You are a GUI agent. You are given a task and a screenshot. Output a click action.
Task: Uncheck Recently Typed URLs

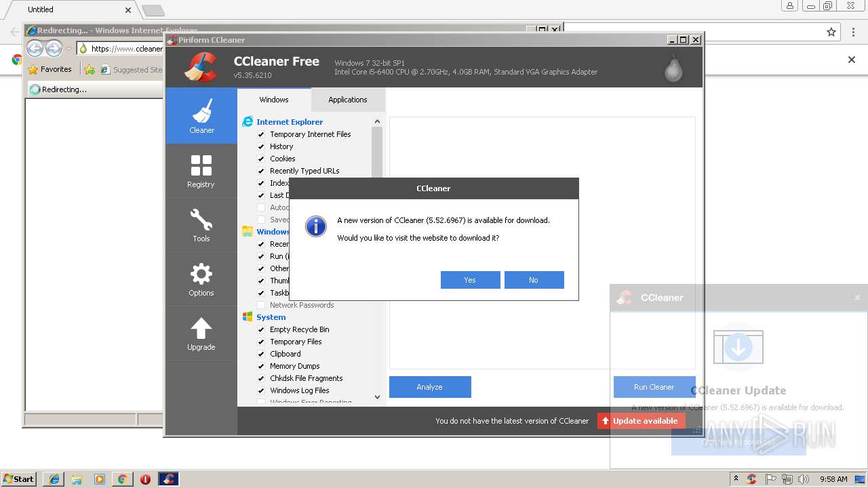pyautogui.click(x=261, y=171)
